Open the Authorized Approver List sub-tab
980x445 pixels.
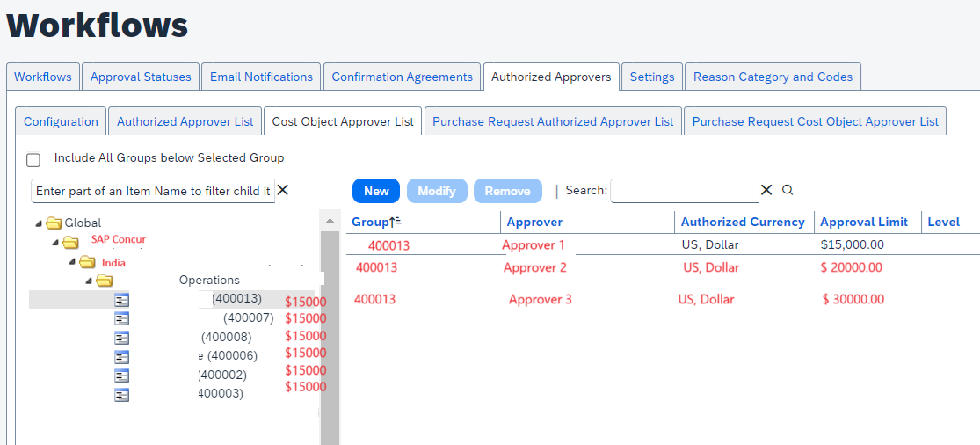(185, 121)
